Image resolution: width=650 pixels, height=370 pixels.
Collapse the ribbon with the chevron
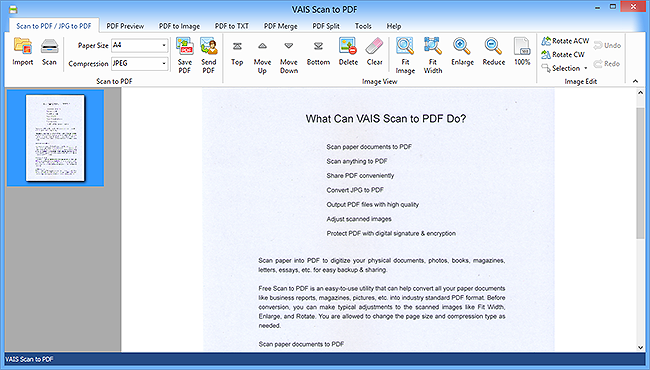[x=635, y=81]
